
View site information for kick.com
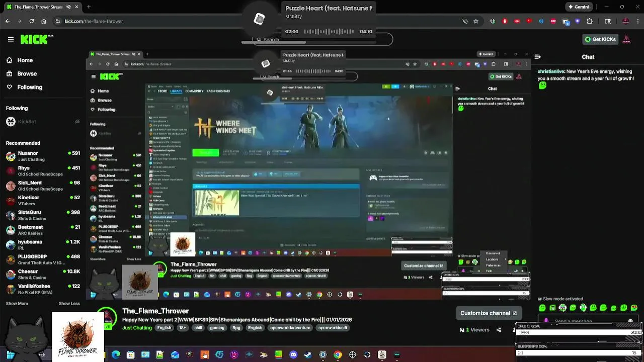click(x=58, y=21)
